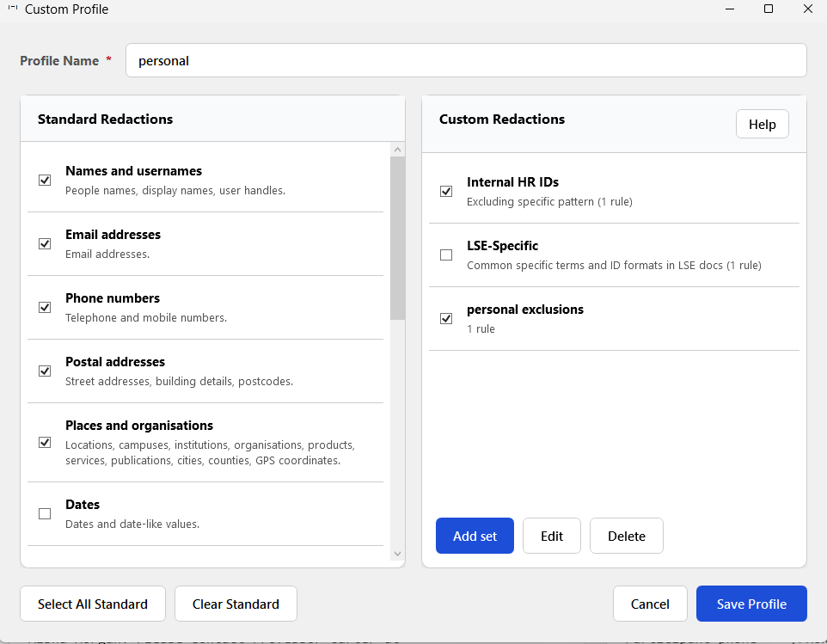Delete the selected redaction set
This screenshot has width=827, height=644.
[626, 536]
